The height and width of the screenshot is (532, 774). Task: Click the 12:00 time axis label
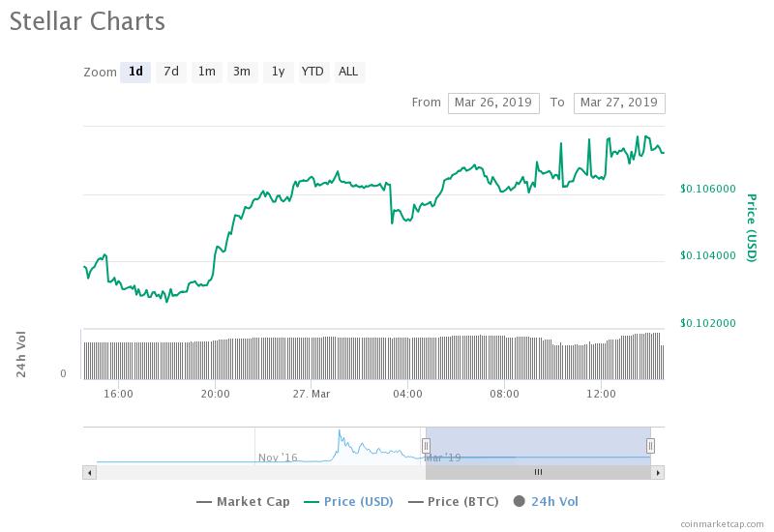click(601, 395)
